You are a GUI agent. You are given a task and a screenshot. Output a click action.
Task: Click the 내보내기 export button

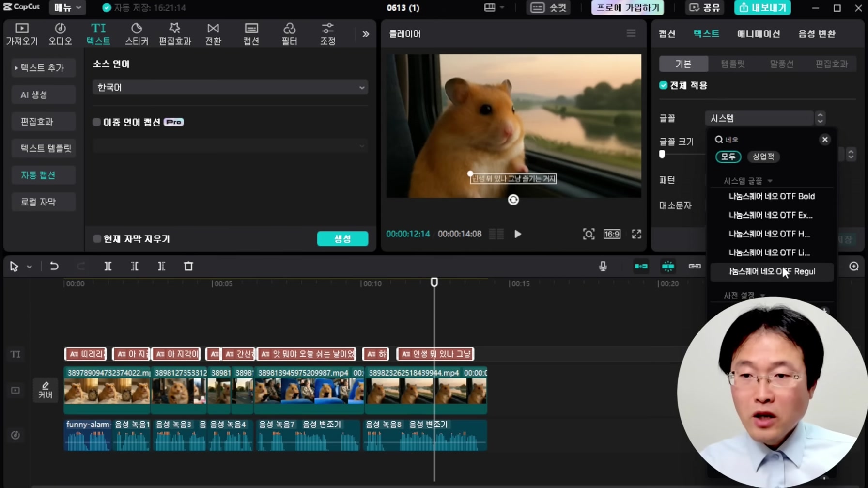tap(763, 8)
